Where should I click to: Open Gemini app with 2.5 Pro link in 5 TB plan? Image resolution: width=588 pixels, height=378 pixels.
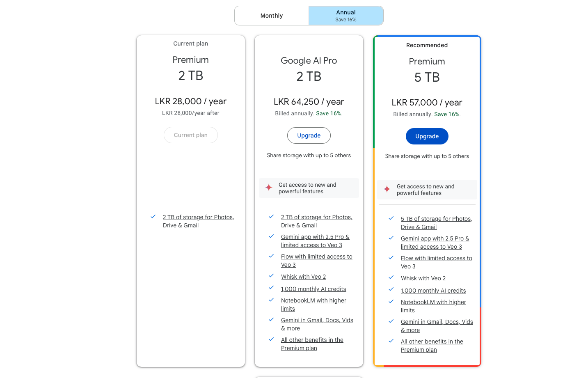click(435, 243)
